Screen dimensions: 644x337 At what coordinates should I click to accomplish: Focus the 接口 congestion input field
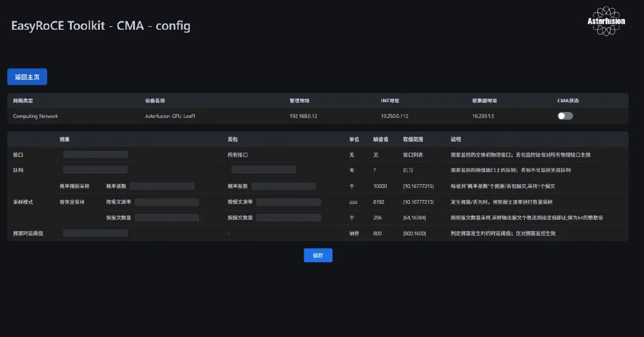click(x=95, y=155)
